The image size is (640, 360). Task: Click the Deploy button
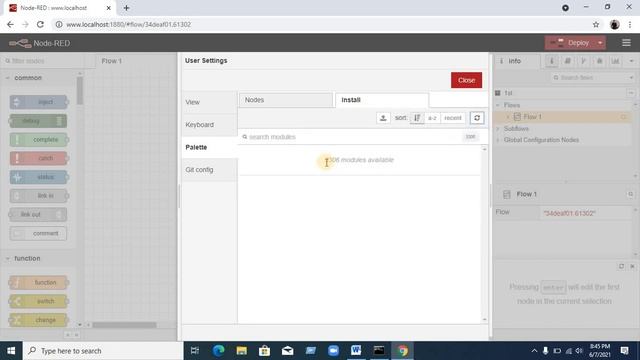tap(570, 43)
